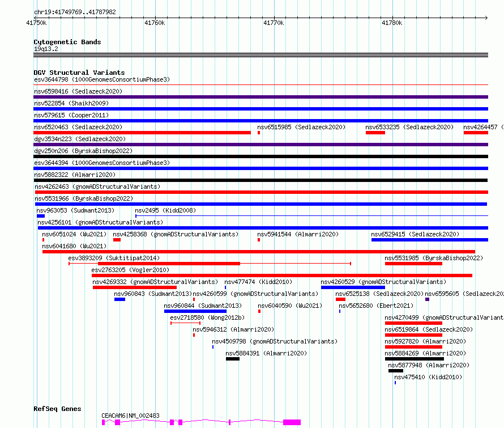Click the last large CEACAM6 exon block
Screen dimensions: 504x428
(x=292, y=422)
